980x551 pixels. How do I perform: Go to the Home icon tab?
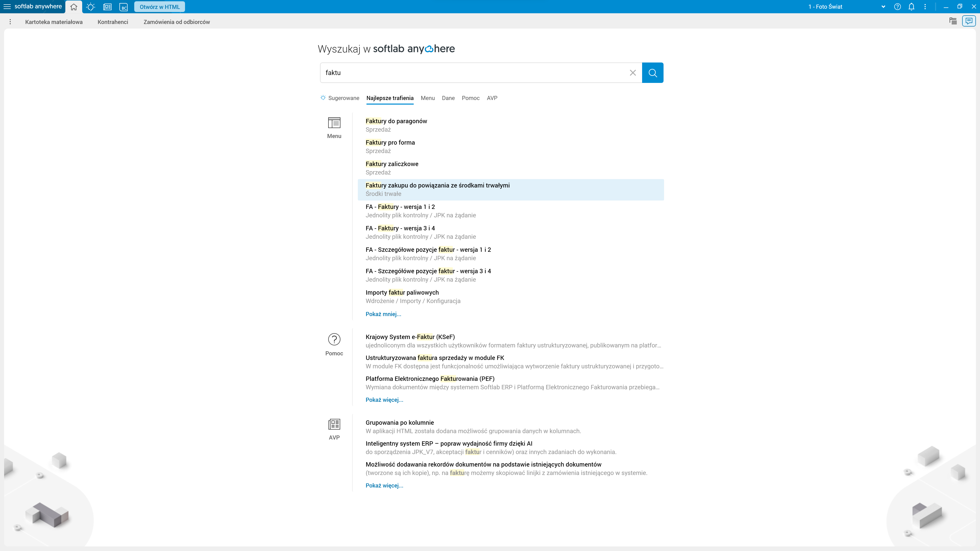click(73, 7)
